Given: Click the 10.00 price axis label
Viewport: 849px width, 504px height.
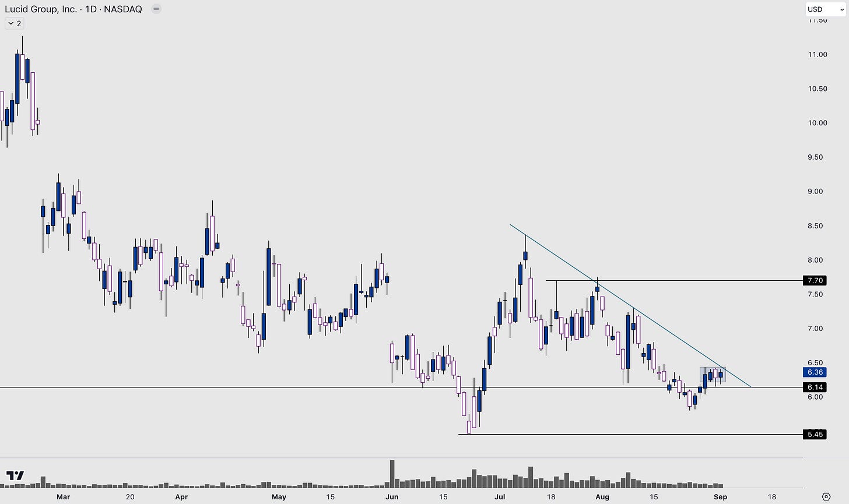Looking at the screenshot, I should point(817,123).
